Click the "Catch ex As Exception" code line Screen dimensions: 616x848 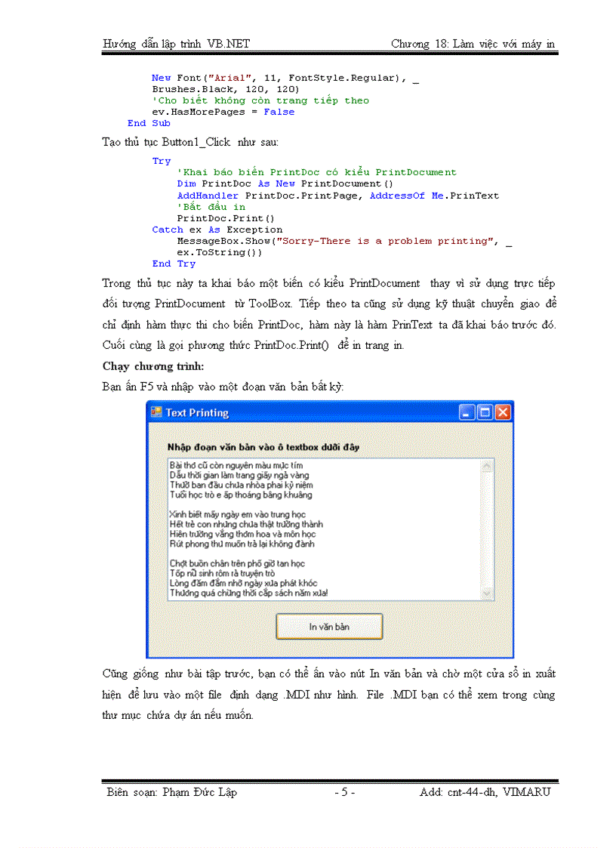coord(217,230)
